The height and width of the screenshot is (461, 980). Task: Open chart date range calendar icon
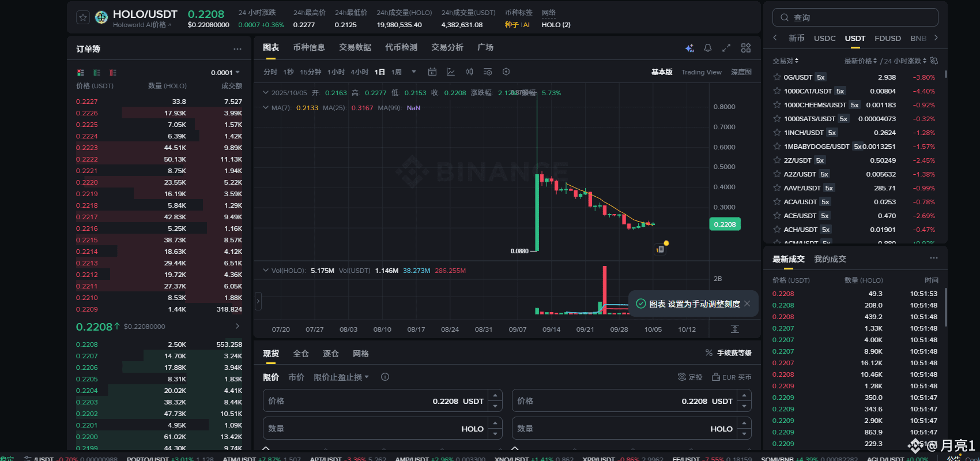(432, 72)
